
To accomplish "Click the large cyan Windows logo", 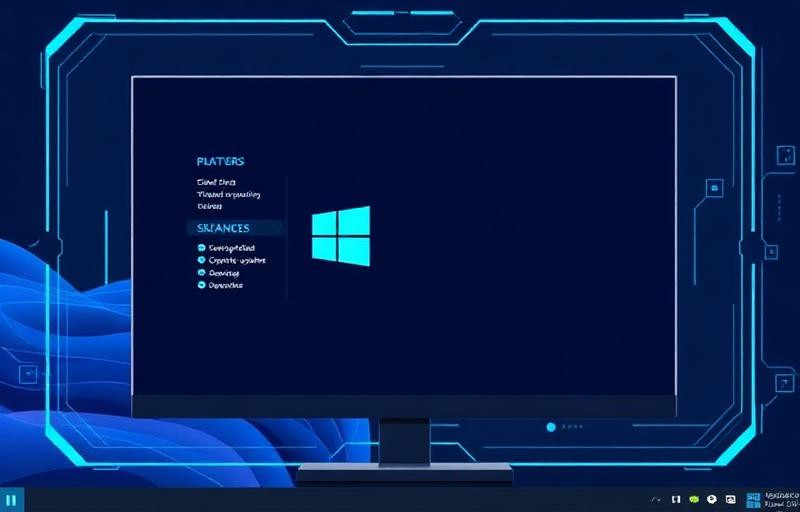I will 341,236.
